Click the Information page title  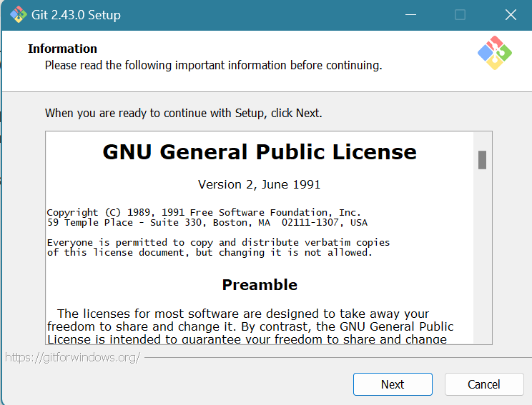(62, 49)
